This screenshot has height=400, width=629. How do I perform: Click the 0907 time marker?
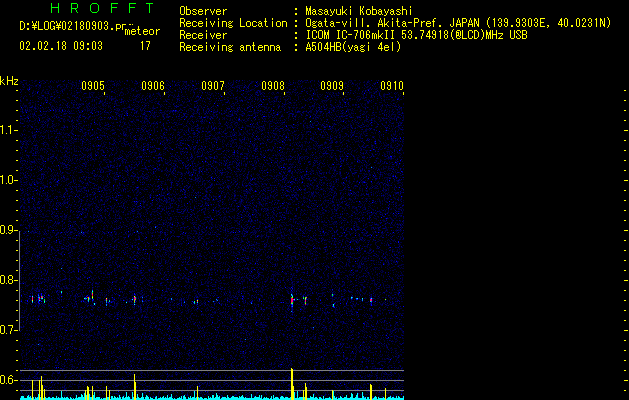coord(213,86)
